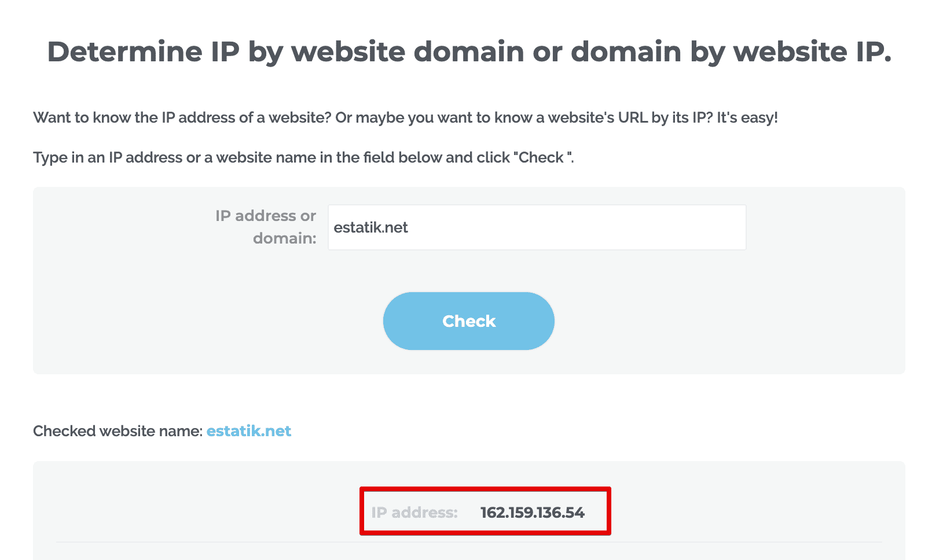Click the red-outlined result box

tap(485, 511)
